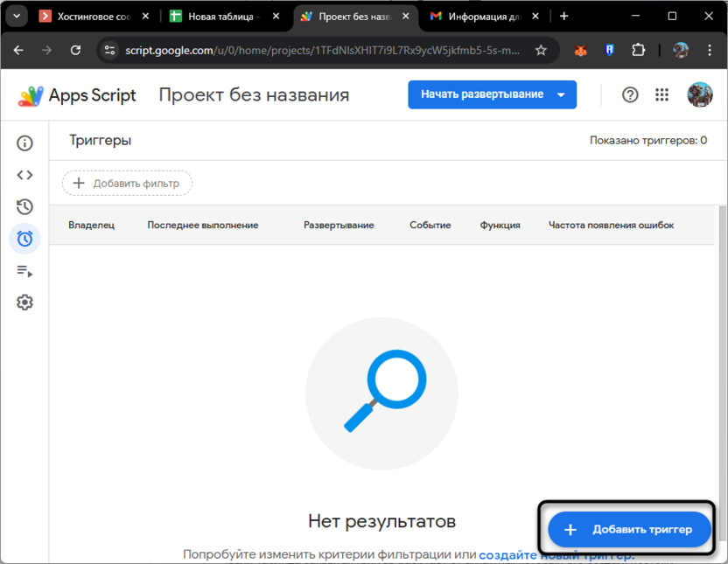Switch to the code Editor icon
The height and width of the screenshot is (564, 728).
(x=24, y=175)
